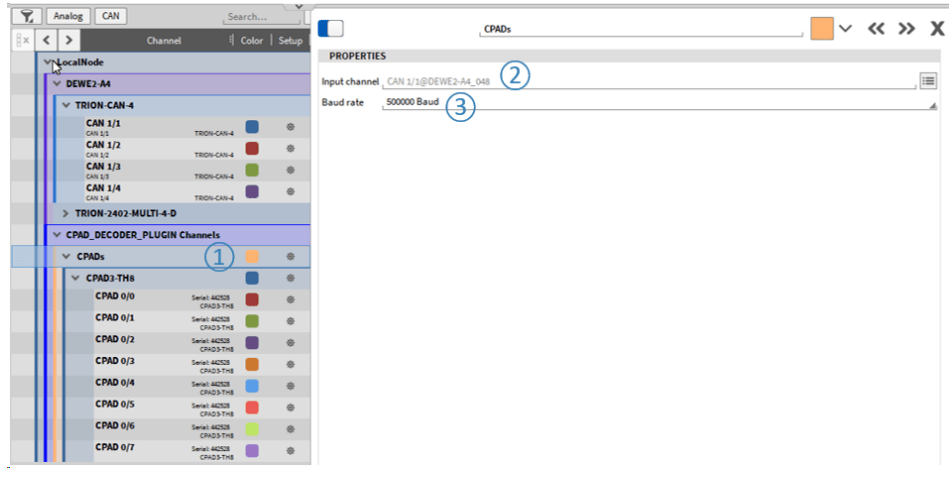
Task: Open the Baud rate dropdown
Action: (x=932, y=104)
